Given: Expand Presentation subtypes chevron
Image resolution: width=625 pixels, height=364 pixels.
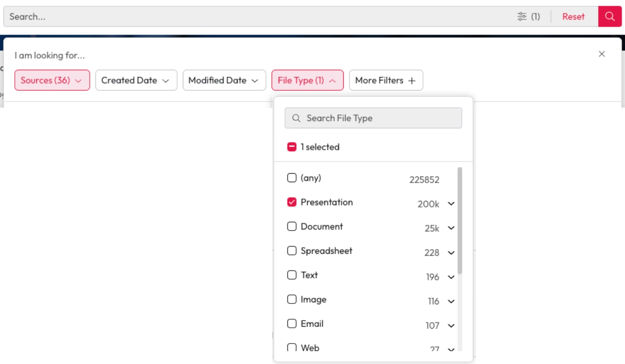Looking at the screenshot, I should pyautogui.click(x=451, y=204).
